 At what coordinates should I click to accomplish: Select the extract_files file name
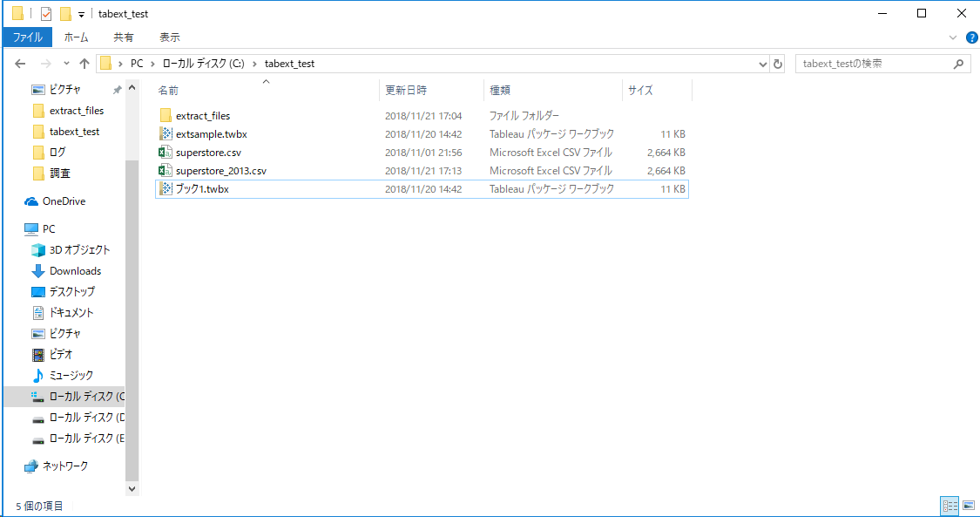(x=203, y=116)
